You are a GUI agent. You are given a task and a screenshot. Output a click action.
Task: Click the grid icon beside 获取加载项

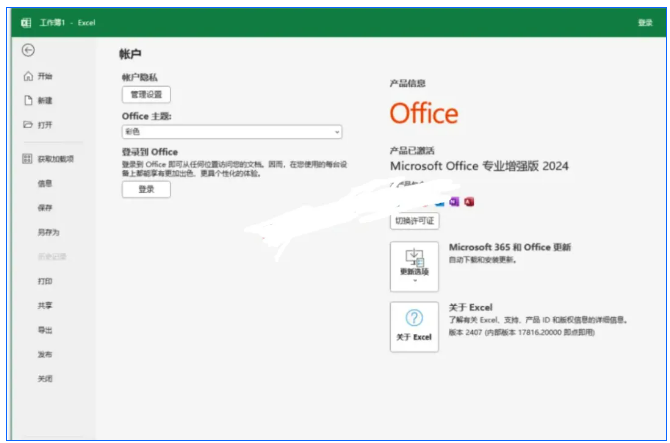click(x=27, y=159)
